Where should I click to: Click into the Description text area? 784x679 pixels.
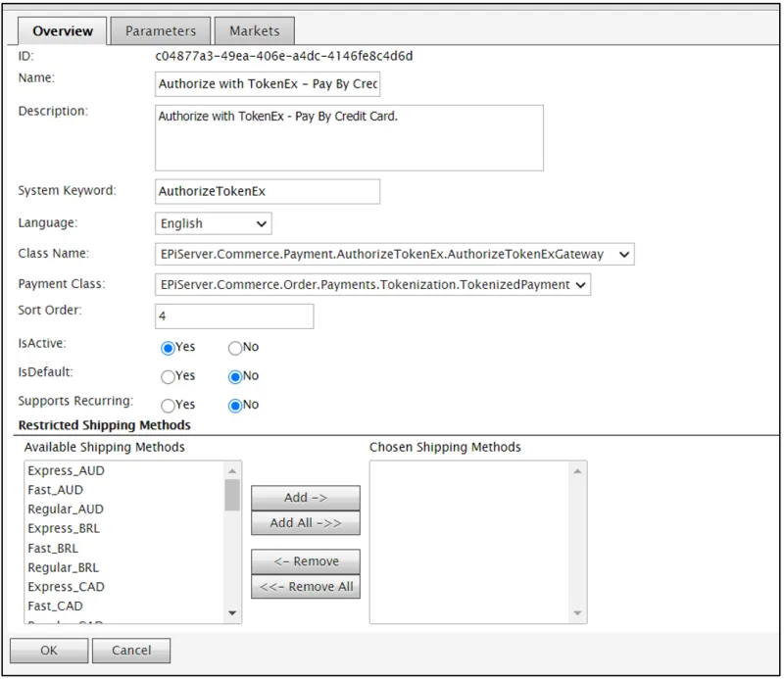349,138
